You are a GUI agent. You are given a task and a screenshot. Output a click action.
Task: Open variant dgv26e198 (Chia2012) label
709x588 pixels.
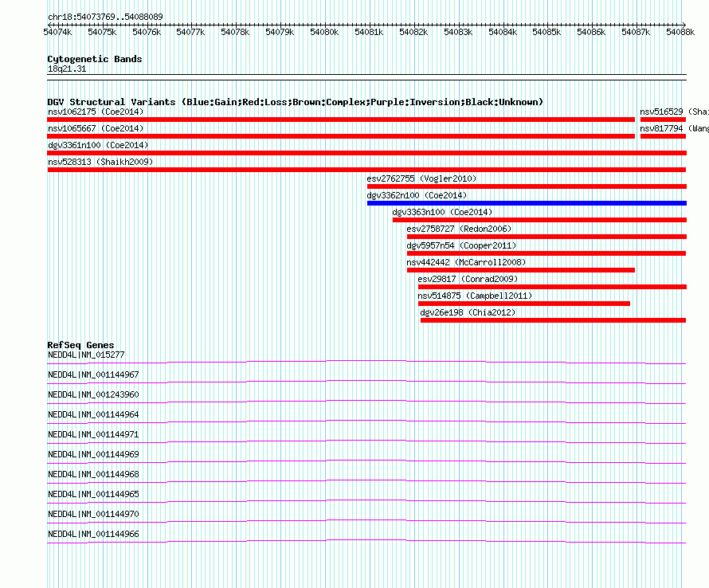(468, 312)
